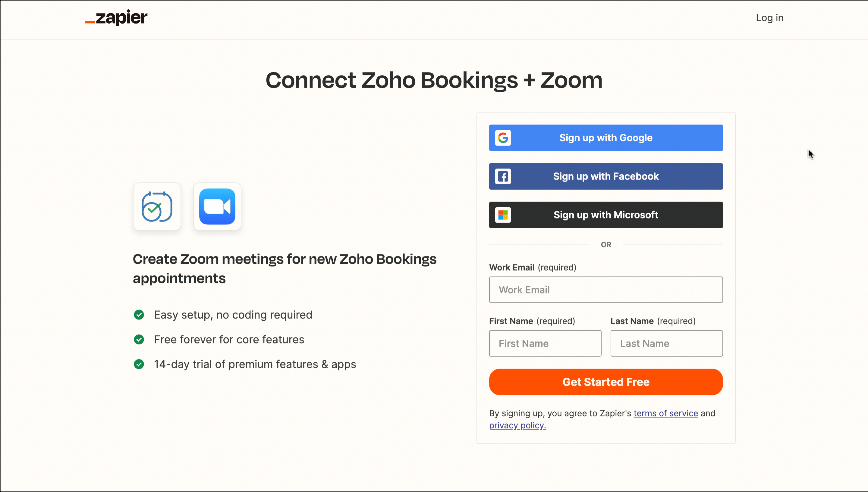The image size is (868, 492).
Task: Click into the Last Name field
Action: click(x=666, y=343)
